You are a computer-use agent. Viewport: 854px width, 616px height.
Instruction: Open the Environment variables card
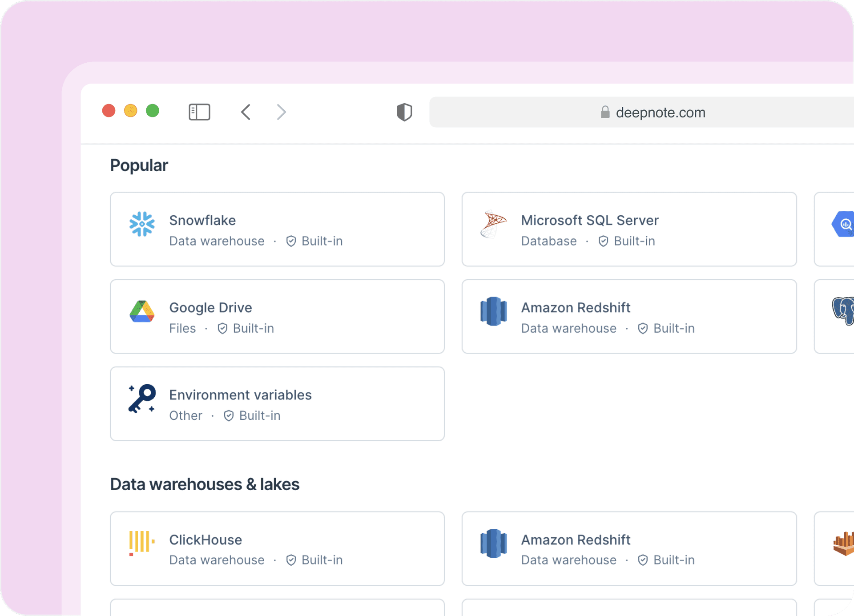coord(277,403)
